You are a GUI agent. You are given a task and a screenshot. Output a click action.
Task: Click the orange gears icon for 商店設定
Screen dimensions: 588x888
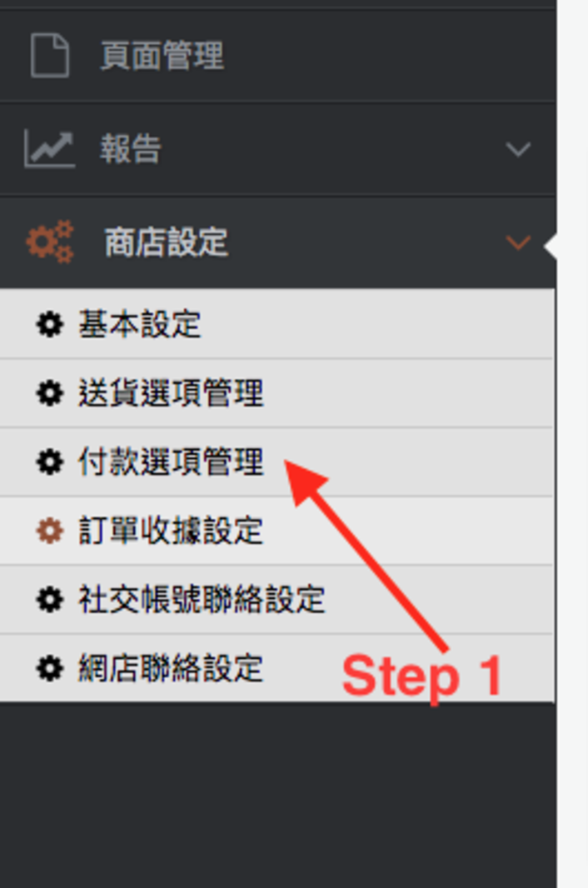click(x=51, y=242)
